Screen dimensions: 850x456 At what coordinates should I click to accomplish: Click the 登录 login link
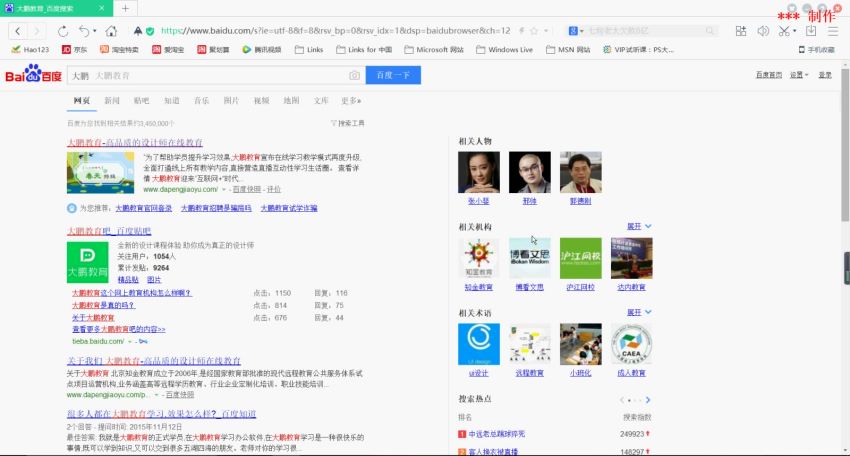pyautogui.click(x=825, y=75)
